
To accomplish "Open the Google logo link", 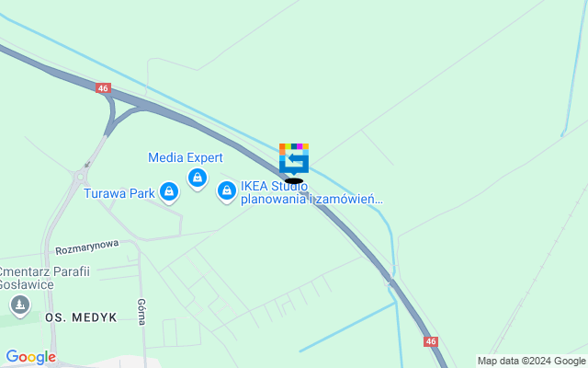I will (30, 357).
